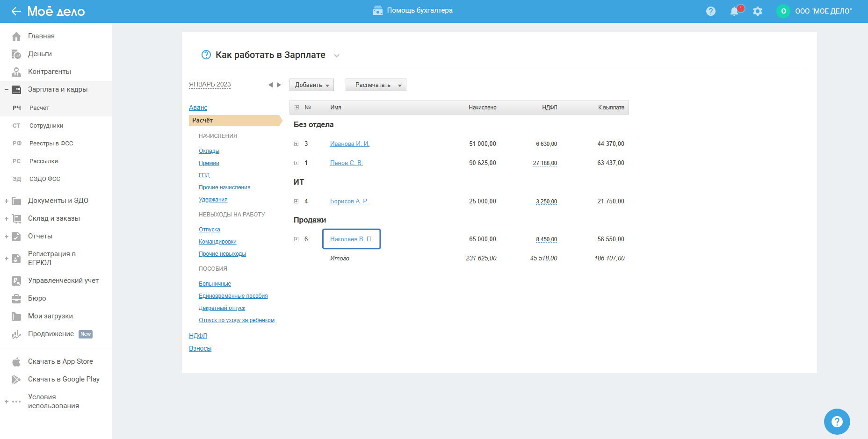Open the Больничные link

[215, 284]
